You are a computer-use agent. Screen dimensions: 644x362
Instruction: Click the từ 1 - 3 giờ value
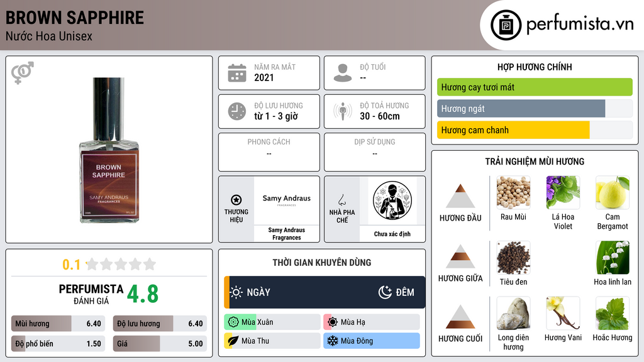pos(276,116)
